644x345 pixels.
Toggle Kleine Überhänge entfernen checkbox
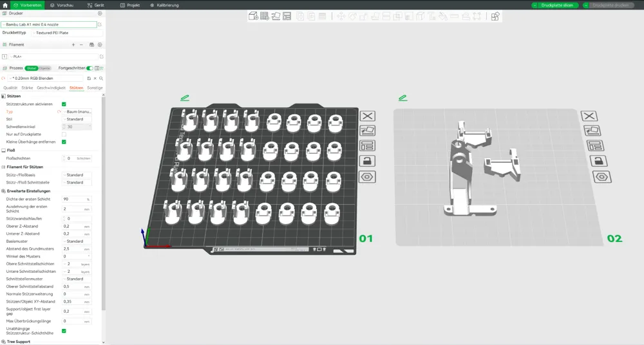(x=64, y=142)
